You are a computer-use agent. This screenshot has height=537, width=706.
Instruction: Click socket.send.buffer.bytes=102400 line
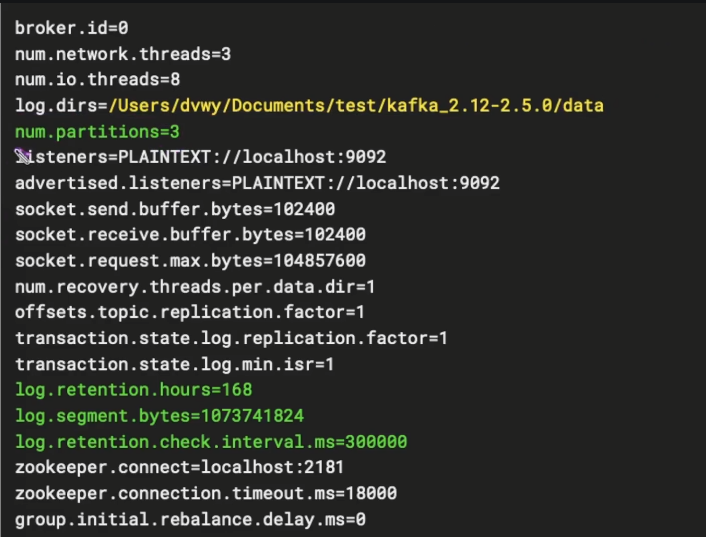pyautogui.click(x=175, y=209)
